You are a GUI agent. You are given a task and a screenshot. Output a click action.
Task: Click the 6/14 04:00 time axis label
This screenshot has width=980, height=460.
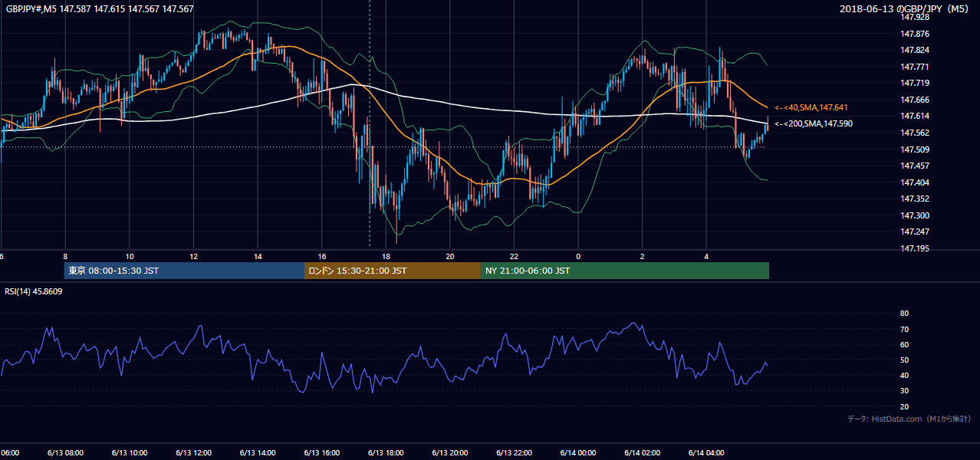pos(706,452)
